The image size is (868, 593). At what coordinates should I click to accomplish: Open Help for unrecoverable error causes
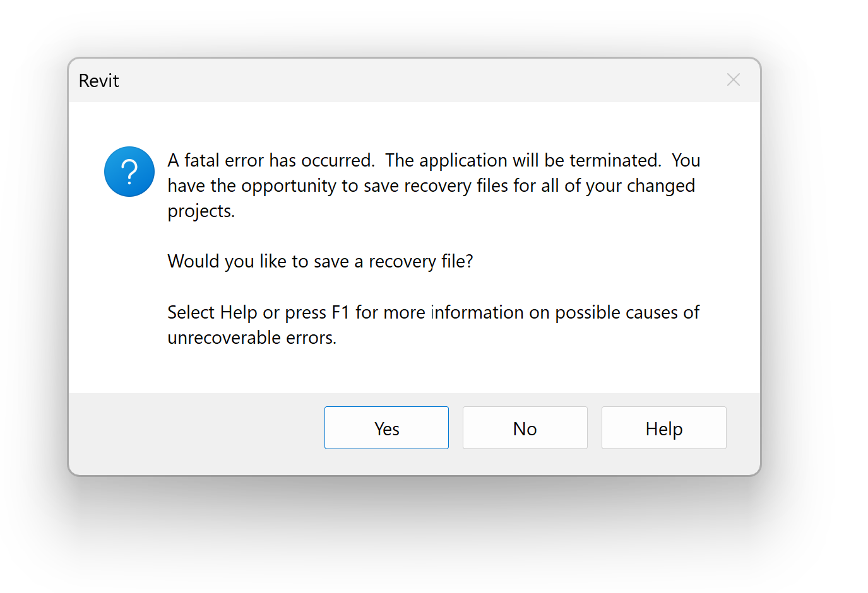click(x=663, y=428)
